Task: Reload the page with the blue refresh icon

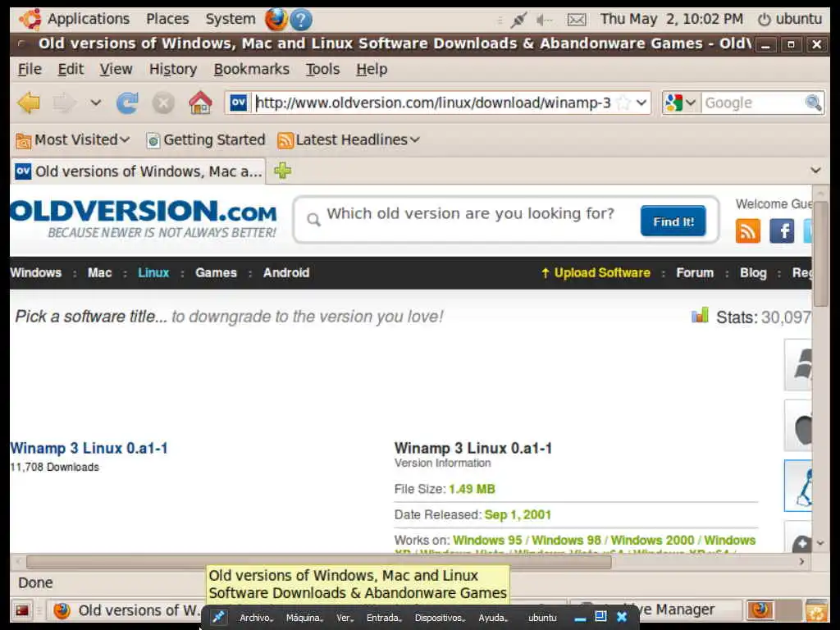Action: (x=127, y=103)
